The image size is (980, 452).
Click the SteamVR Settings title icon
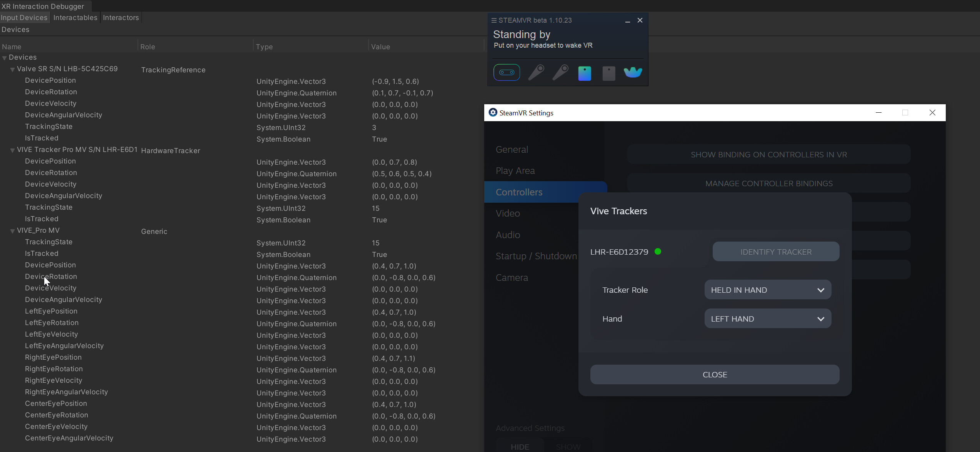coord(493,112)
